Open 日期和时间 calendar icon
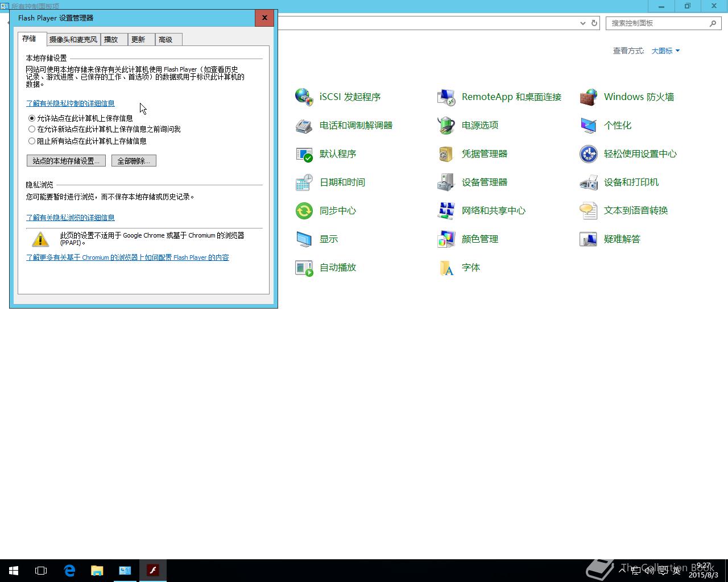 point(304,182)
